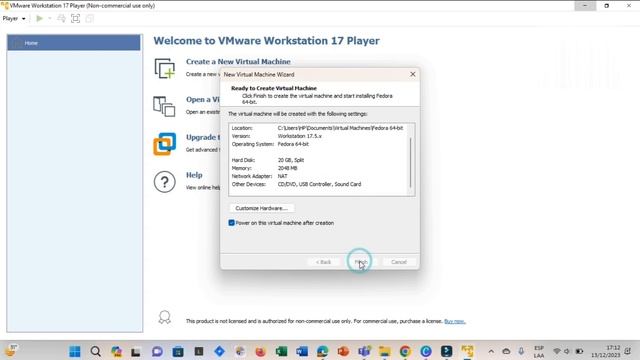
Task: Open the Copilot icon in the taskbar
Action: (x=116, y=351)
